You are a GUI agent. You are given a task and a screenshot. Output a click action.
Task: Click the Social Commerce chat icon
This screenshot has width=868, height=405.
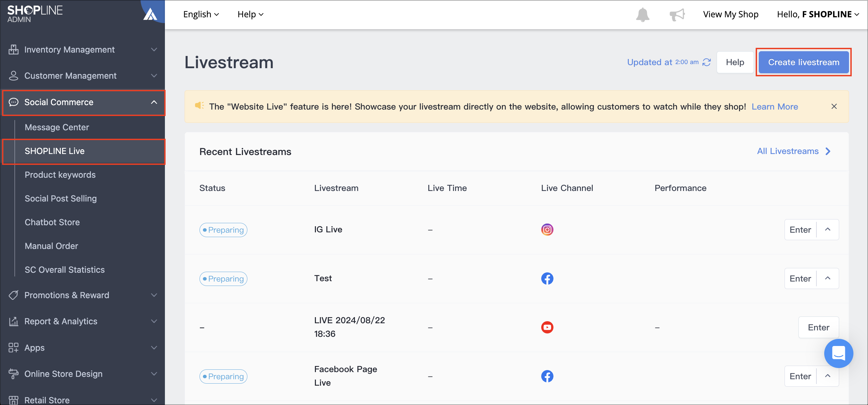click(x=14, y=102)
